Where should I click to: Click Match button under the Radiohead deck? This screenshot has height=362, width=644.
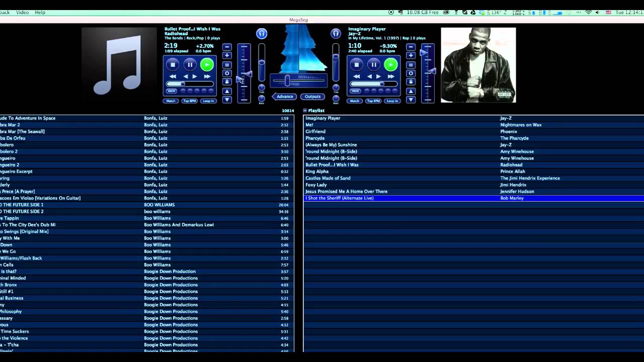(171, 101)
